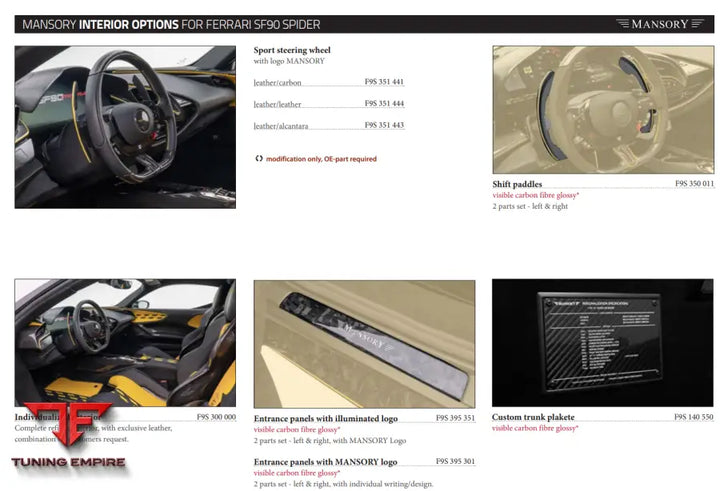This screenshot has width=720, height=491.
Task: Click 'with logo MANSORY' subtitle
Action: (x=289, y=61)
